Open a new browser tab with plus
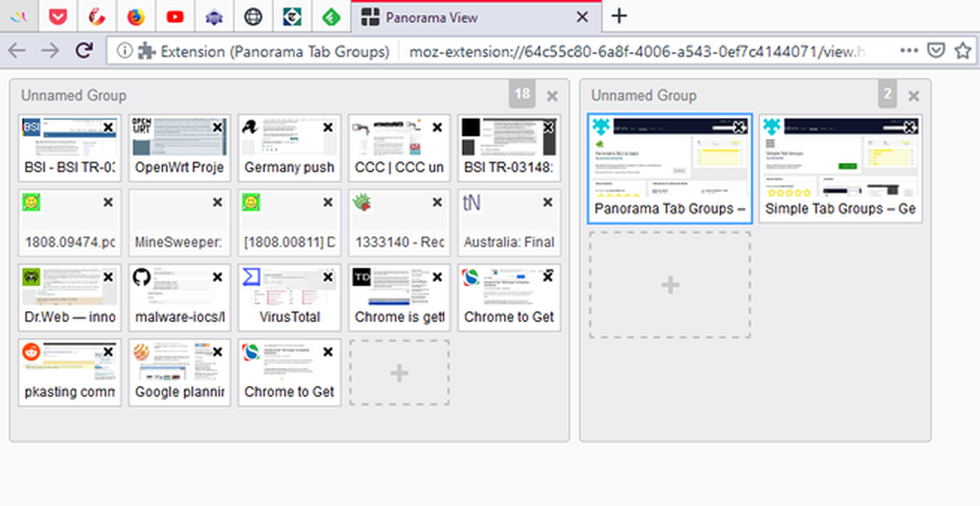This screenshot has width=980, height=506. (x=620, y=16)
